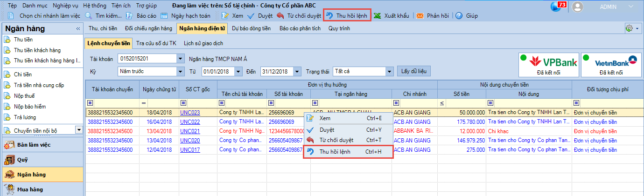
Task: Open the notification bell with badge 73
Action: pyautogui.click(x=556, y=6)
